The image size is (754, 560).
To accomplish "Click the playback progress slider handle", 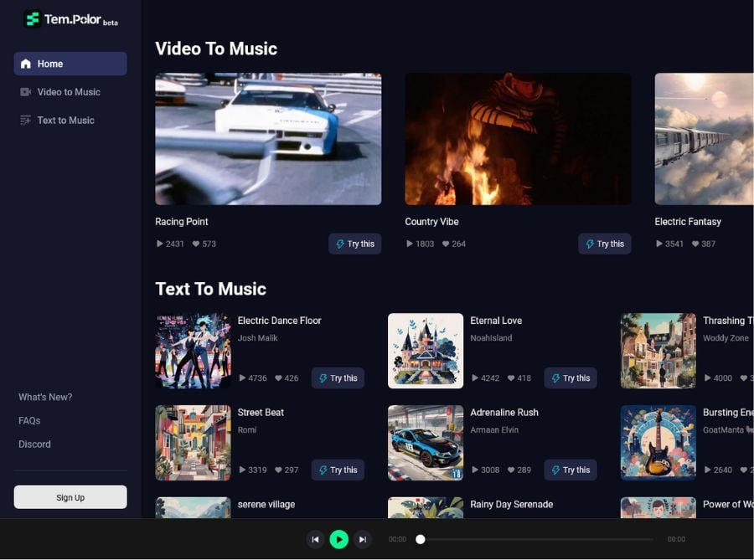I will click(421, 540).
